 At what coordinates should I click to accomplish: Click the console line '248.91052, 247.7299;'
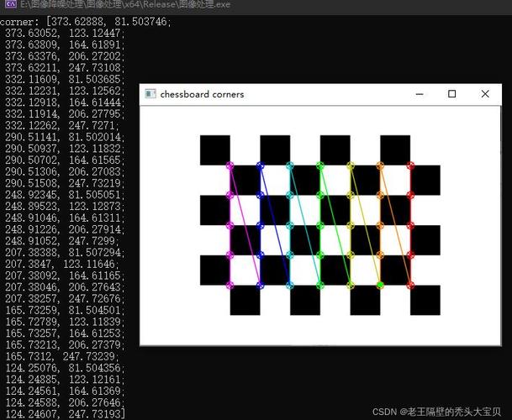[62, 241]
